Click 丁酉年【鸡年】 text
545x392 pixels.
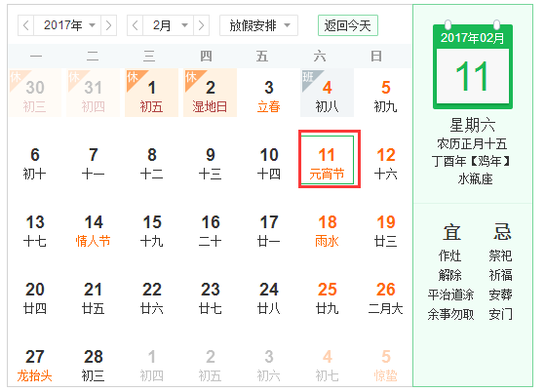(471, 161)
